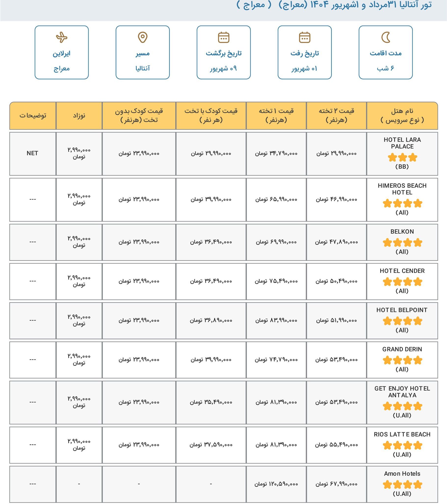Select the HIMEROS BEACH HOTEL name
Viewport: 447px width, 504px height.
(x=402, y=189)
